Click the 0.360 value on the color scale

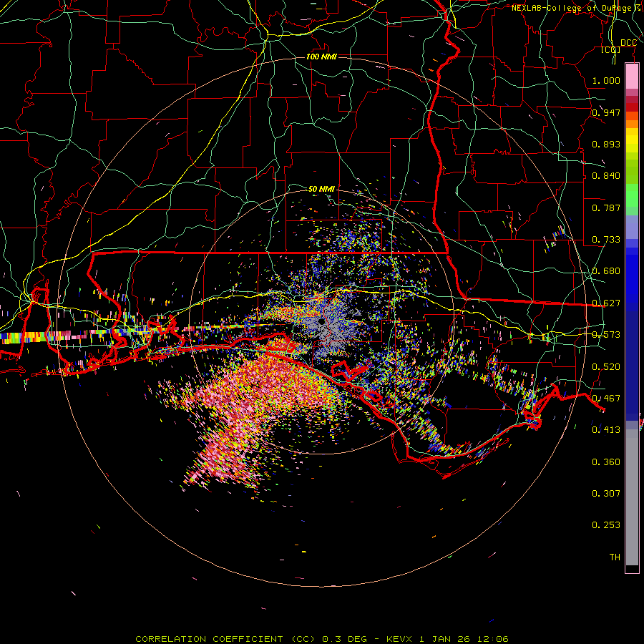[606, 462]
